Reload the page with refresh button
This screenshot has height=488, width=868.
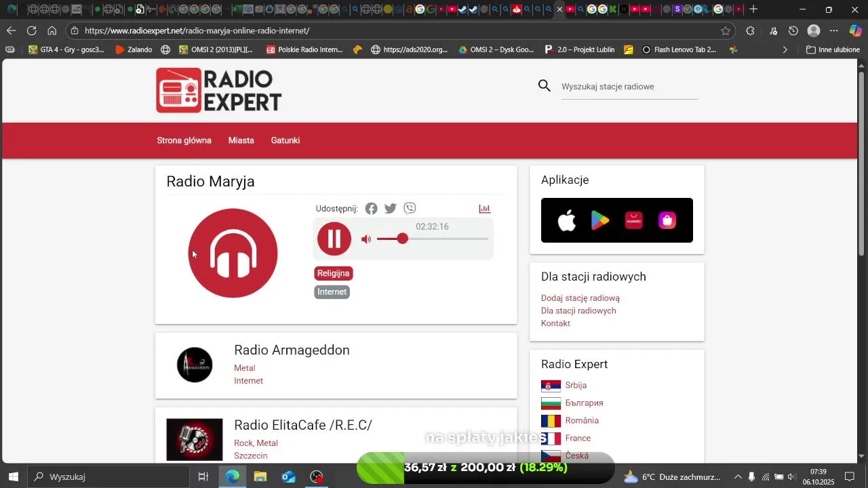point(32,30)
